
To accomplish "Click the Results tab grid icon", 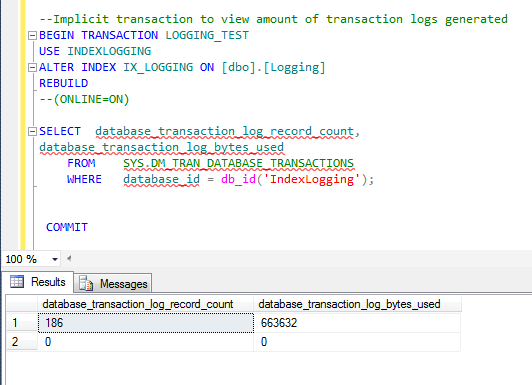I will point(17,282).
